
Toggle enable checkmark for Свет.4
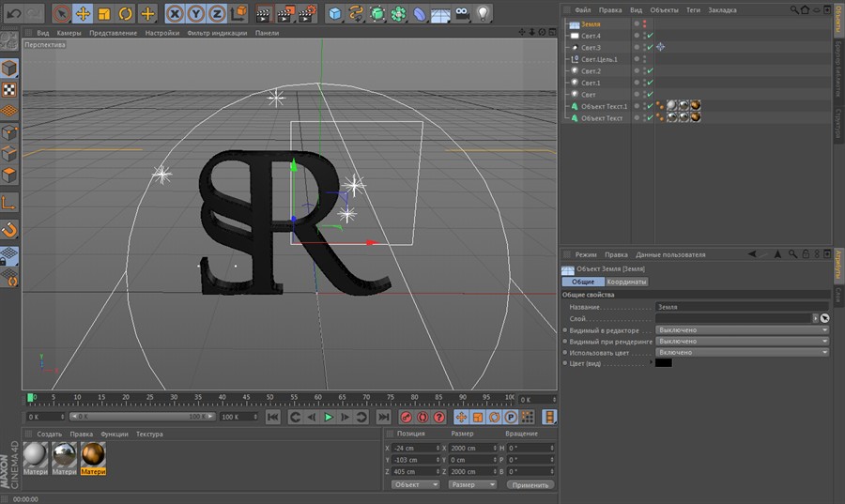pyautogui.click(x=649, y=36)
